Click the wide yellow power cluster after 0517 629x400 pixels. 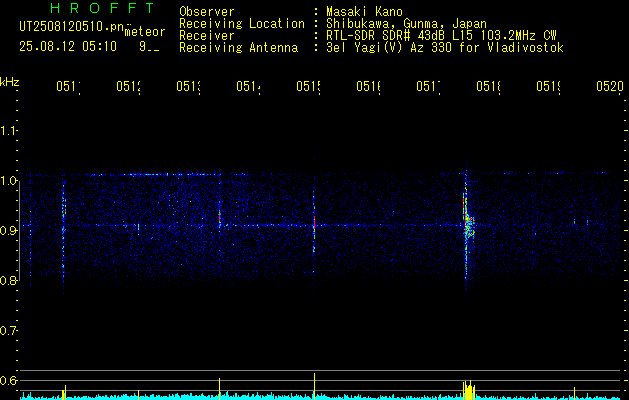coord(469,390)
